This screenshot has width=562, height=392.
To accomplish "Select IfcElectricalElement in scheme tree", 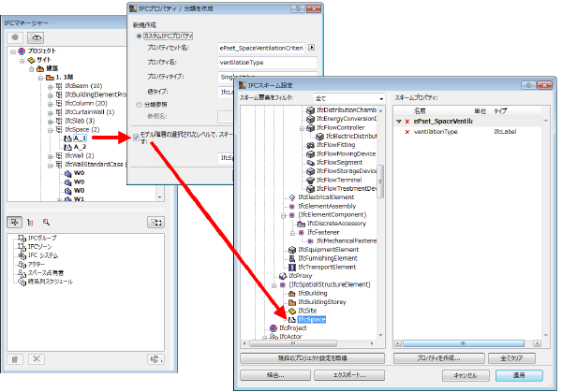I will point(326,197).
